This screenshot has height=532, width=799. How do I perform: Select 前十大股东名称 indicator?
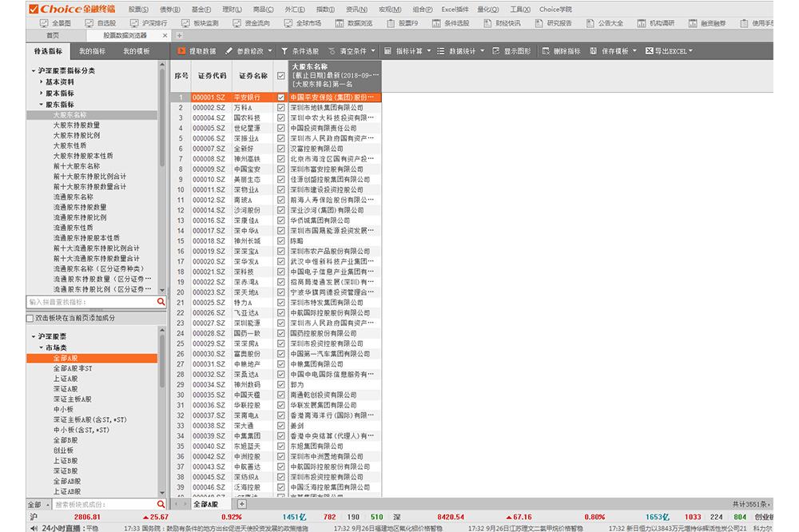tap(77, 166)
